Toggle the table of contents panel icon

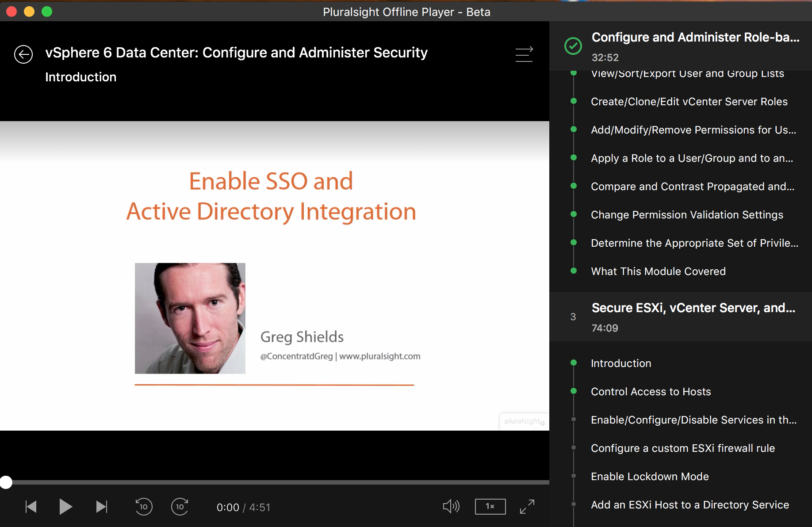524,54
